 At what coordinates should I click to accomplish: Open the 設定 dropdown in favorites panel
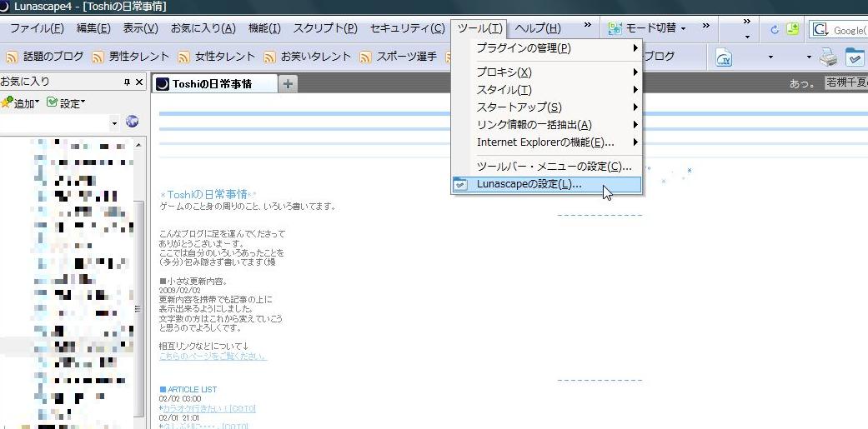(x=66, y=103)
